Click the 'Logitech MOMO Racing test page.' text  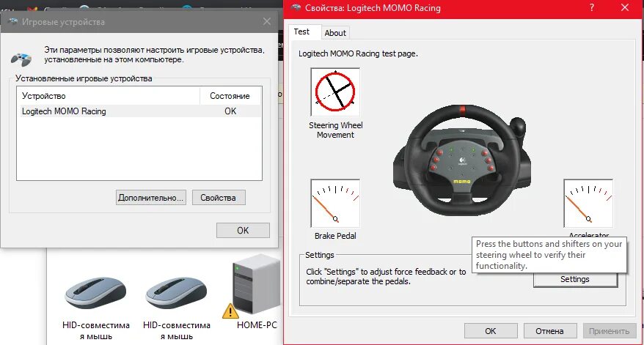coord(358,53)
